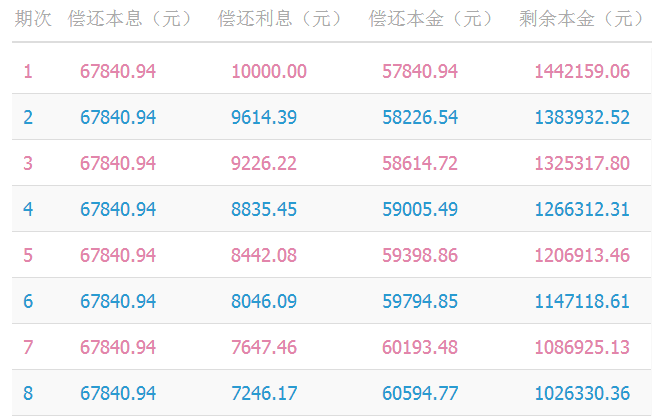652x416 pixels.
Task: Select remaining principal 1383932.52
Action: coord(582,117)
